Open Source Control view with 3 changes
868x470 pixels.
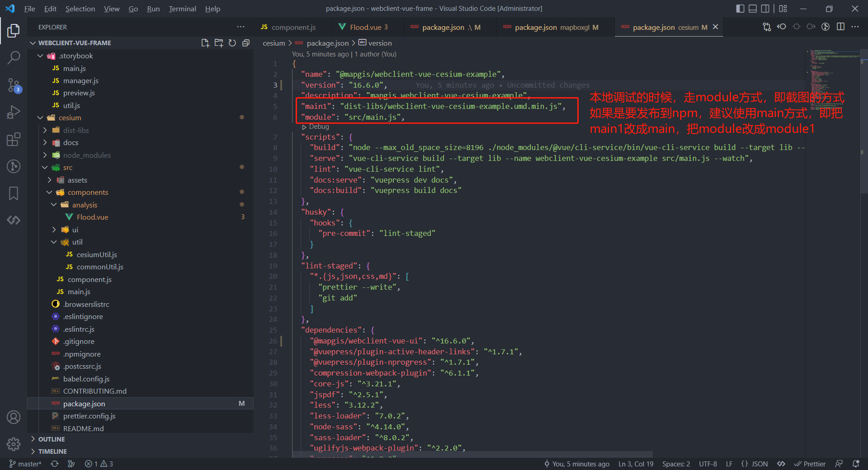(x=14, y=85)
